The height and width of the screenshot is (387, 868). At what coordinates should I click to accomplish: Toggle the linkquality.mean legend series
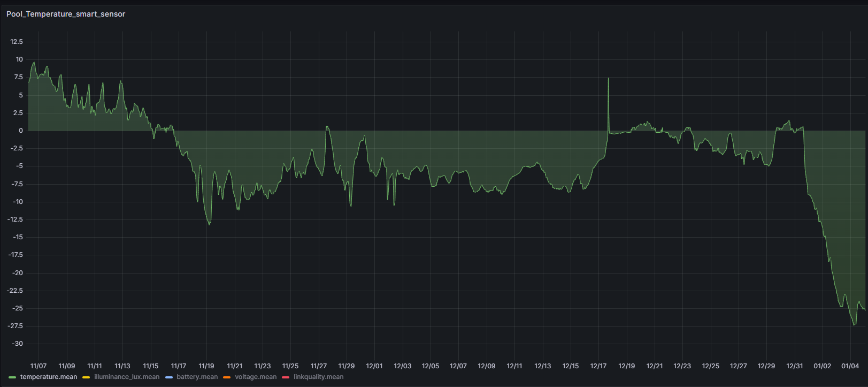pos(318,377)
